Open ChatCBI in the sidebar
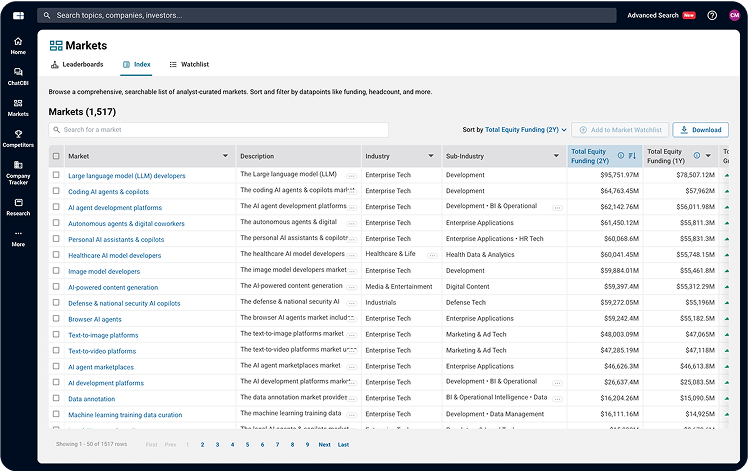748x471 pixels. click(x=18, y=76)
